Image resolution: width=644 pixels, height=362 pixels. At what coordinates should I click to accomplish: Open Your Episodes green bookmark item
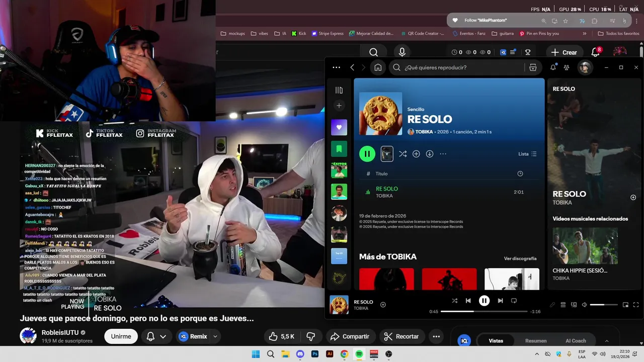(x=339, y=149)
